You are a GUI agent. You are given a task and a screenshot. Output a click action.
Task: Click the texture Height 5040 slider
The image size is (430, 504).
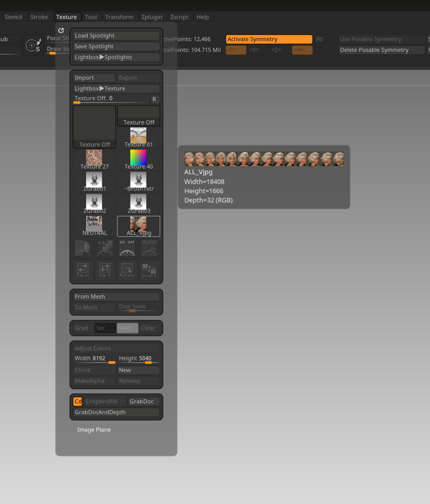coord(139,359)
